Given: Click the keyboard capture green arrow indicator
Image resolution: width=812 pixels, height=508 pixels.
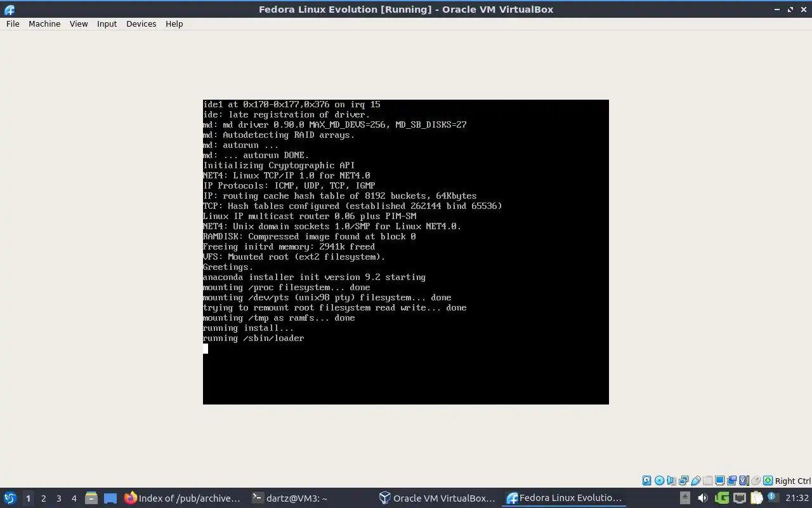Looking at the screenshot, I should [x=768, y=481].
